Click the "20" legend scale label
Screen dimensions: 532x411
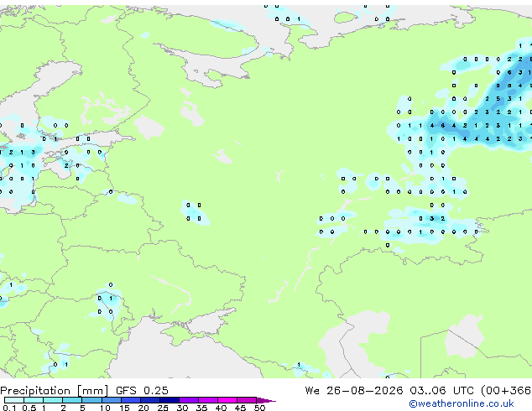click(x=143, y=408)
